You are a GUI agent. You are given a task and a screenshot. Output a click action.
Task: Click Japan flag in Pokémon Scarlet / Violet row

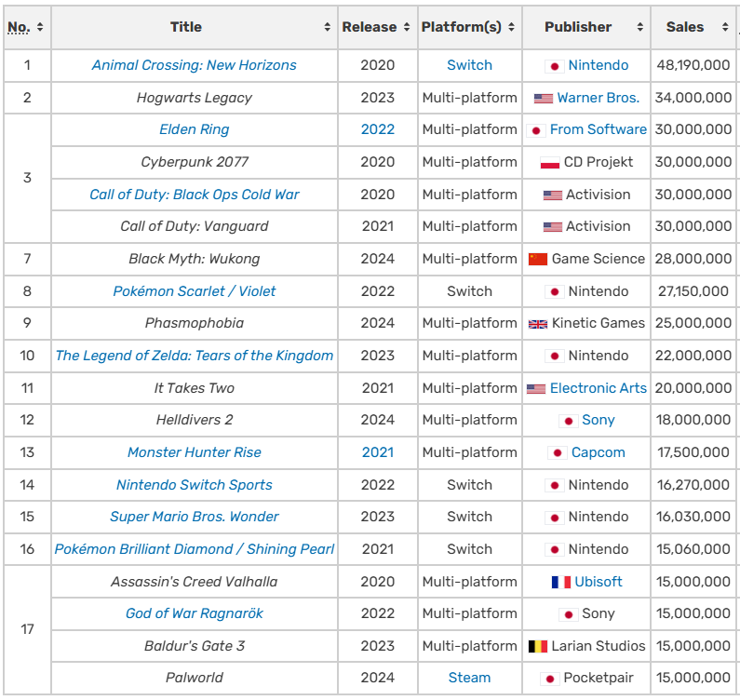(555, 291)
